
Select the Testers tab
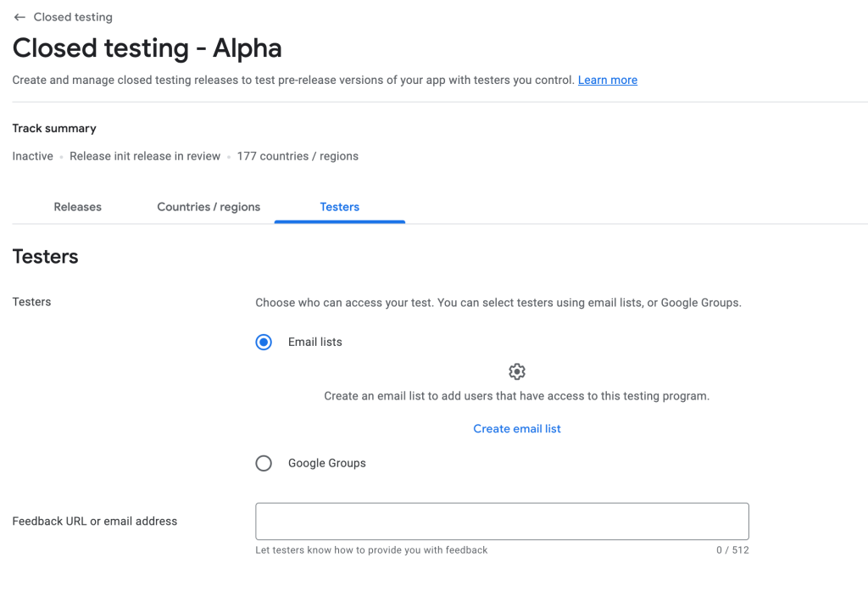[340, 207]
